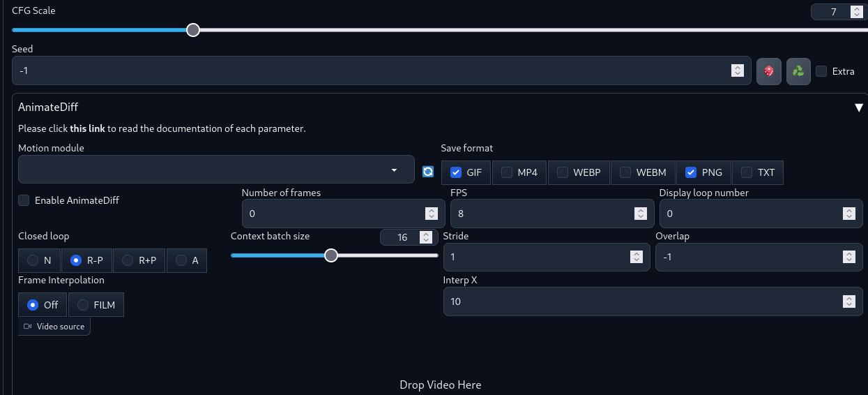Click the recycle reuse seed icon

798,70
